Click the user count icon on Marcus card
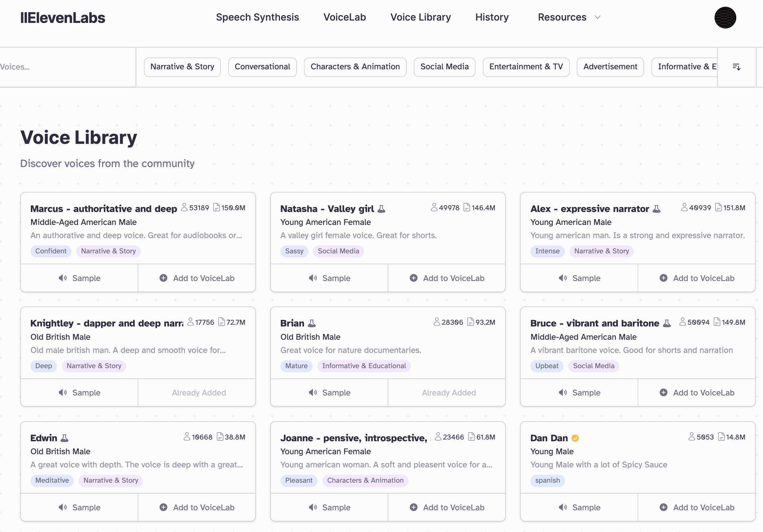 [x=184, y=208]
